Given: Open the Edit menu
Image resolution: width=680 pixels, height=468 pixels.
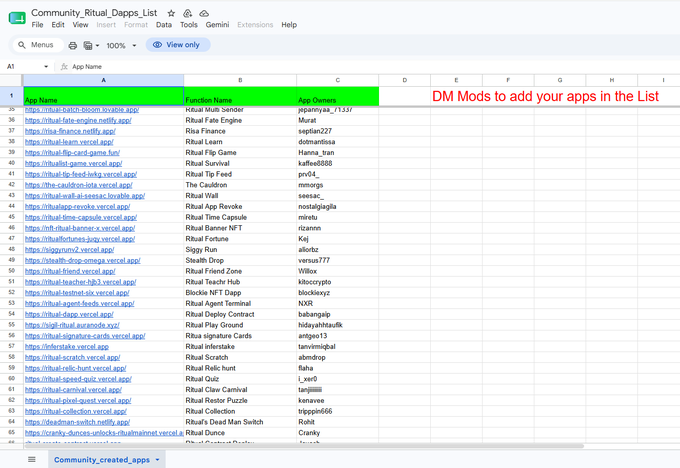Looking at the screenshot, I should coord(58,25).
